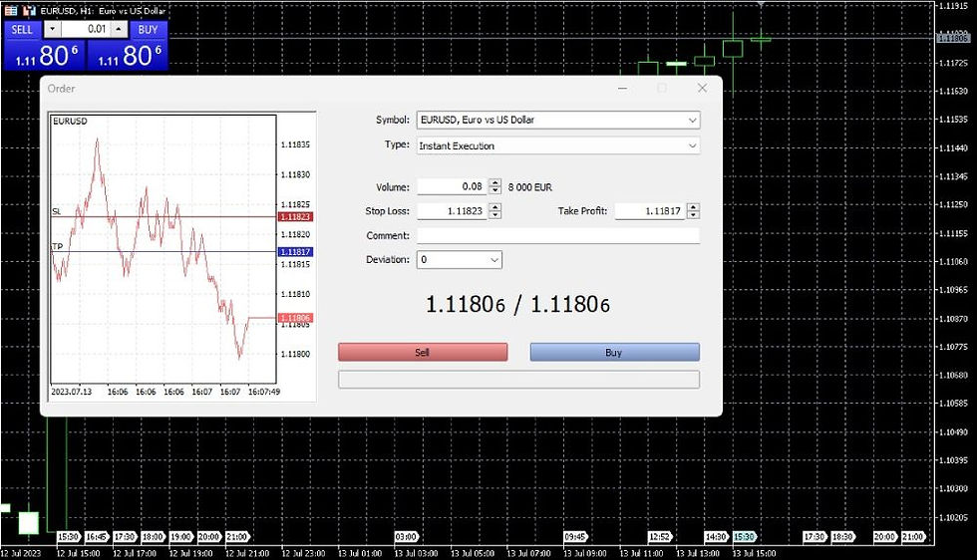
Task: Decrease one-click volume with the down arrow
Action: 52,29
